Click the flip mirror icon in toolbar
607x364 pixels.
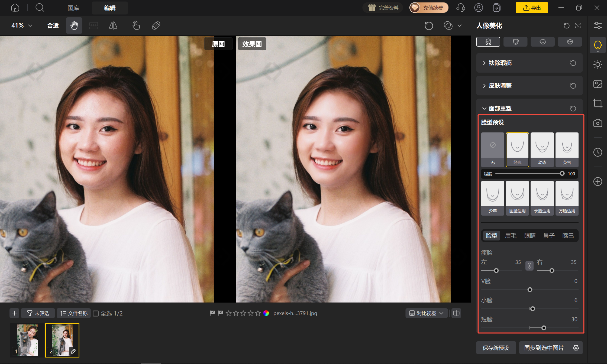pyautogui.click(x=113, y=25)
